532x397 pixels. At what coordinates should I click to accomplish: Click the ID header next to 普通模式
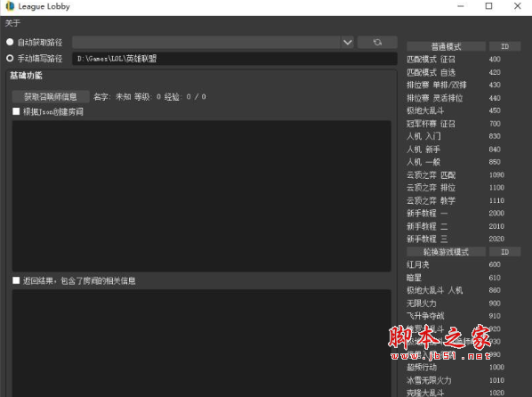click(504, 46)
